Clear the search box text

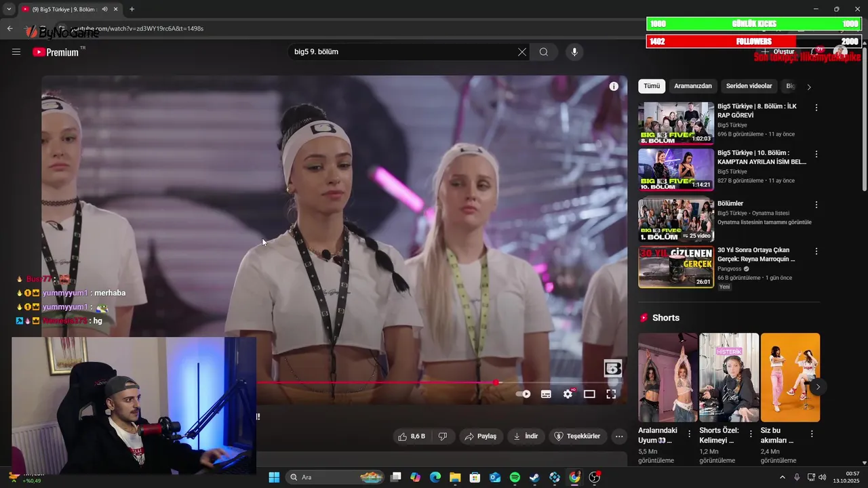(522, 52)
